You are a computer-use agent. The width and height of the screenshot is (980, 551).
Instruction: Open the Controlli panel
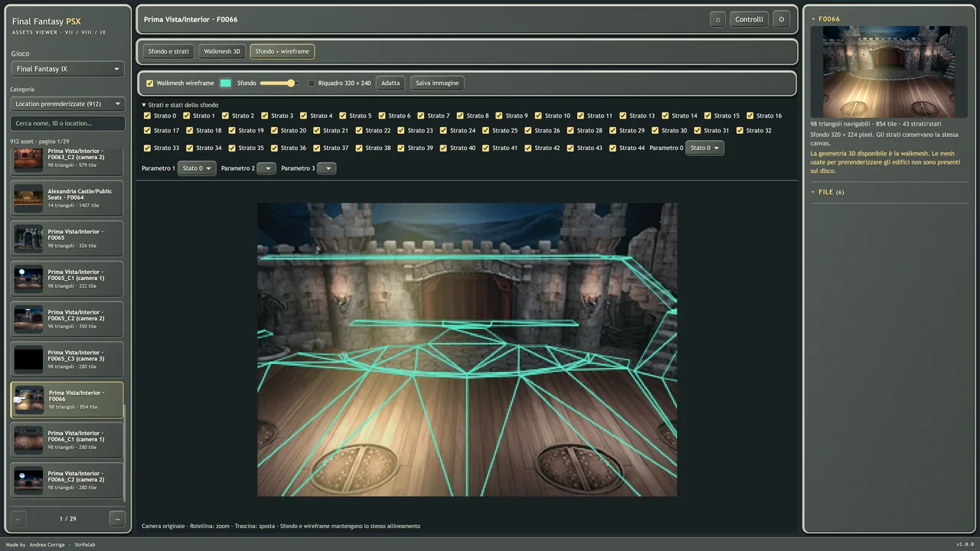(x=749, y=20)
